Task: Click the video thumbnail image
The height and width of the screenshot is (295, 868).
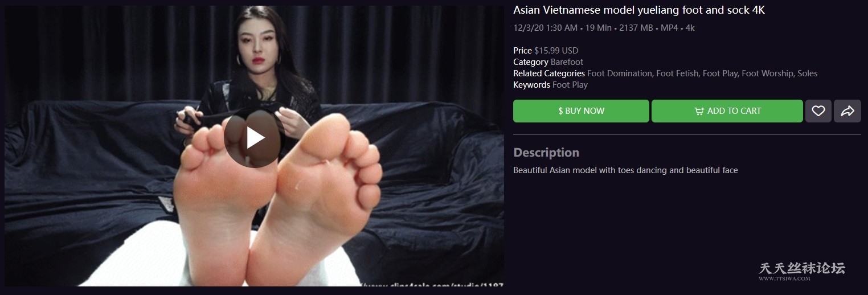Action: click(x=254, y=146)
